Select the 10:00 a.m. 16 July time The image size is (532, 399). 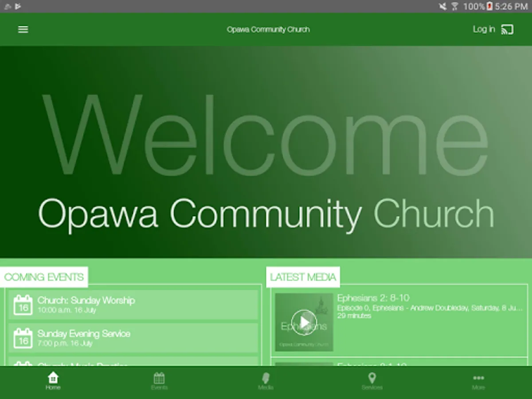[x=66, y=310]
